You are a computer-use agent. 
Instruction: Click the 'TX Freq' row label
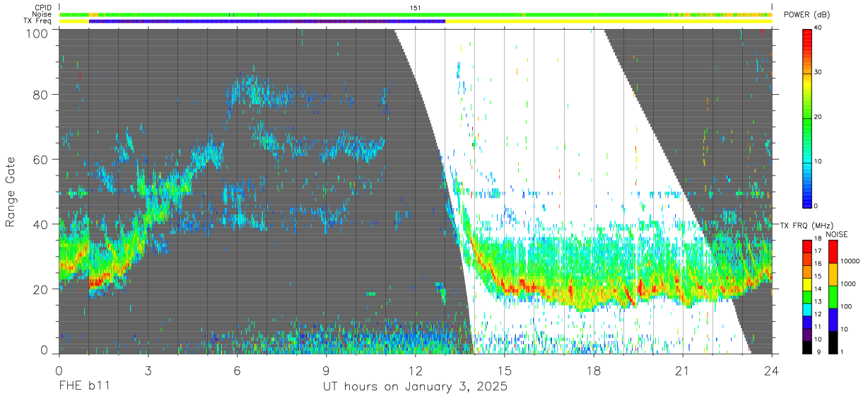pyautogui.click(x=38, y=21)
